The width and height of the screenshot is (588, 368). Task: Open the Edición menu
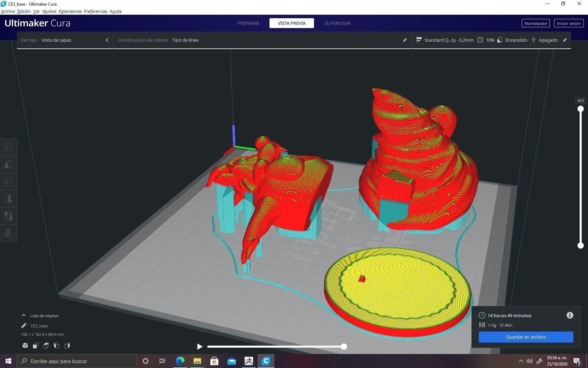pos(24,11)
